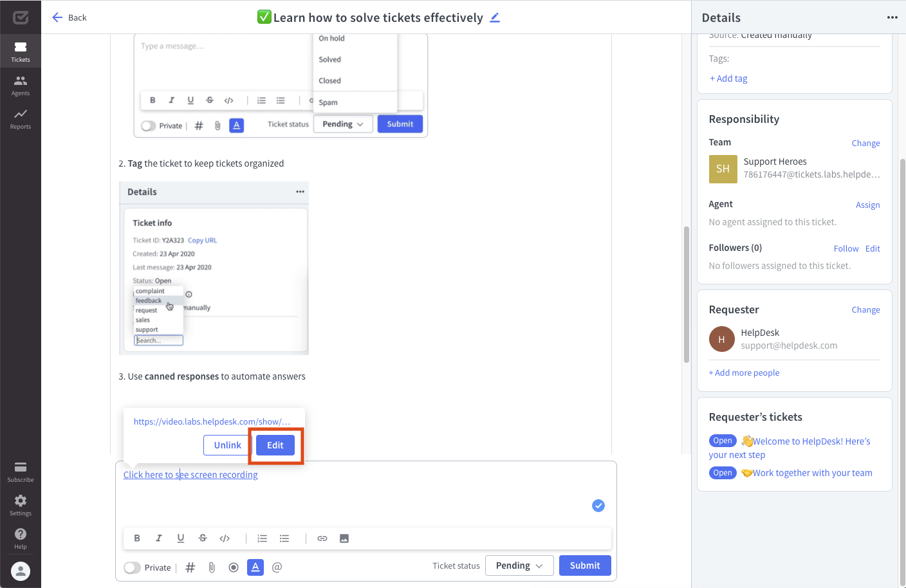The image size is (906, 588).
Task: Click the HelpDesk logo icon
Action: pos(21,17)
